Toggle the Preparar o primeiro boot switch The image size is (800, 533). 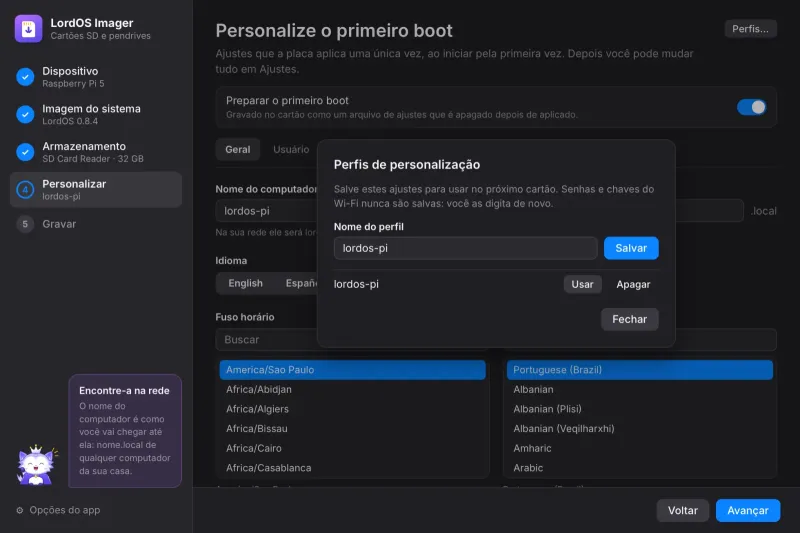pos(751,107)
